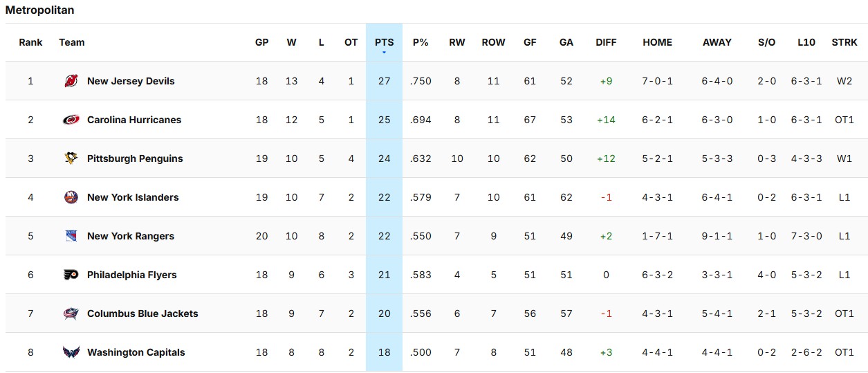Sort by the HOME record column
868x373 pixels.
click(657, 42)
